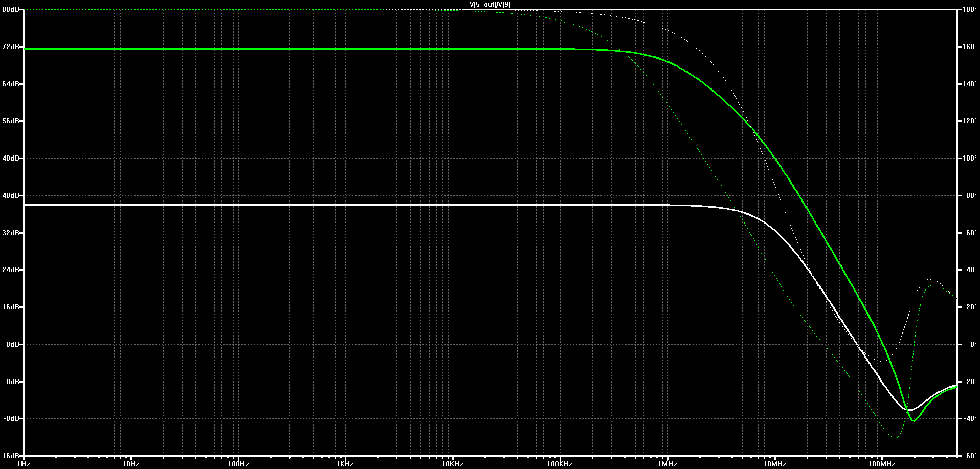
Task: Select the 10Hz frequency axis label
Action: [x=131, y=464]
